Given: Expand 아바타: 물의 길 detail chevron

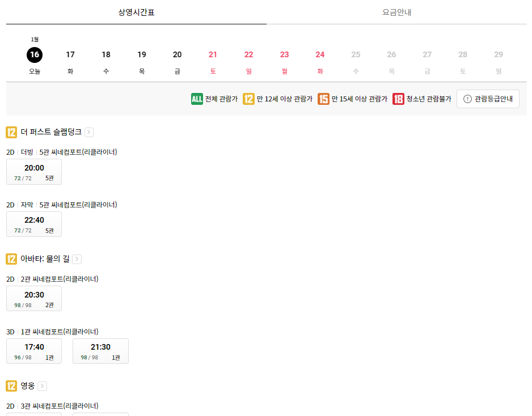Looking at the screenshot, I should [x=77, y=259].
